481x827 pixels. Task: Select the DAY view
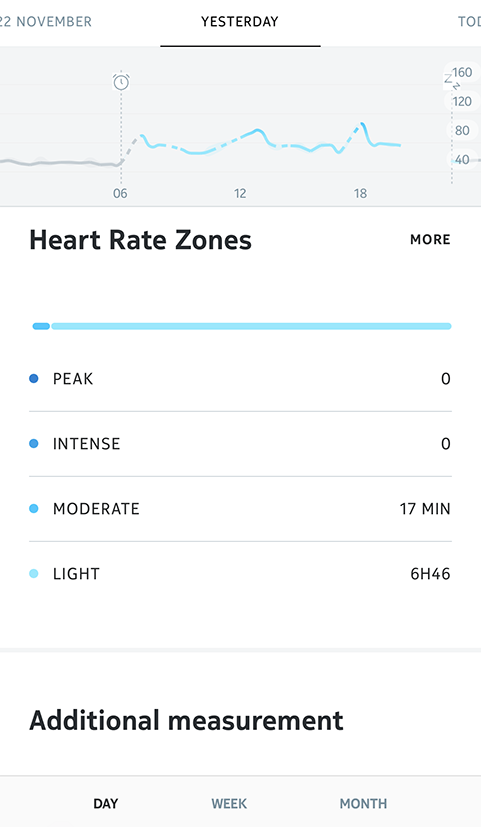105,803
